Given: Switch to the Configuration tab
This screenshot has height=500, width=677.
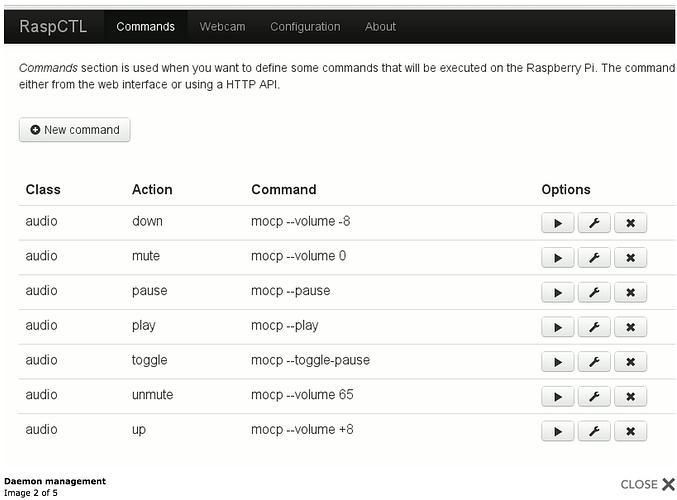Looking at the screenshot, I should coord(305,27).
